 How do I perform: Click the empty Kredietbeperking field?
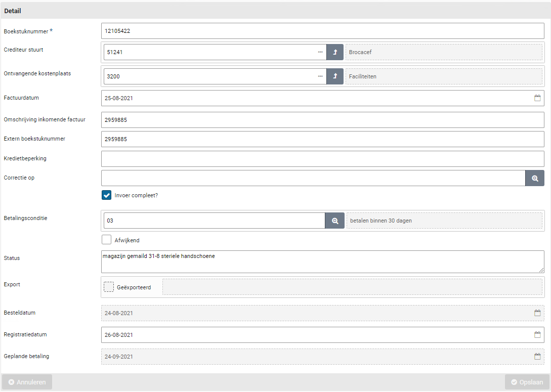[x=322, y=159]
